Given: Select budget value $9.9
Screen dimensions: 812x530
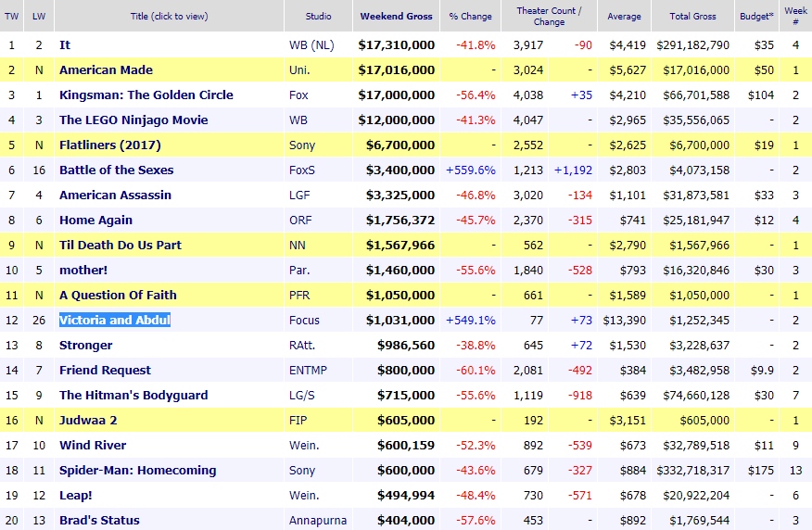Looking at the screenshot, I should [x=762, y=370].
